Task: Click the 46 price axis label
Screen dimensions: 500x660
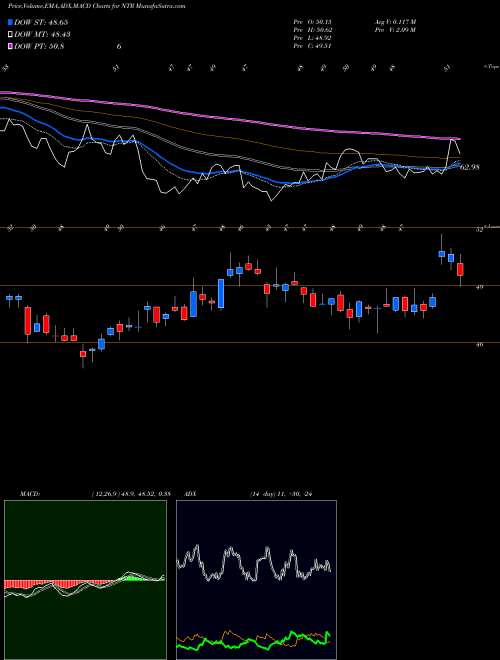Action: coord(479,344)
